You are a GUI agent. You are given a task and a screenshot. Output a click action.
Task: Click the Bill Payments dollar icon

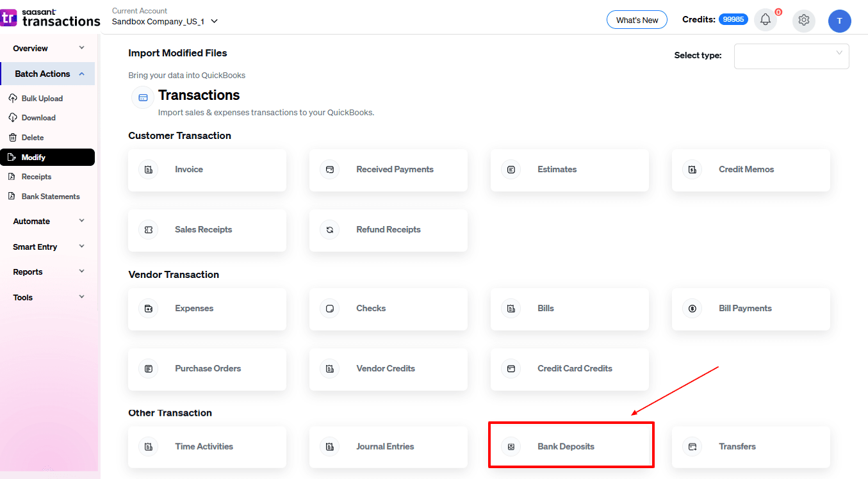pos(692,309)
